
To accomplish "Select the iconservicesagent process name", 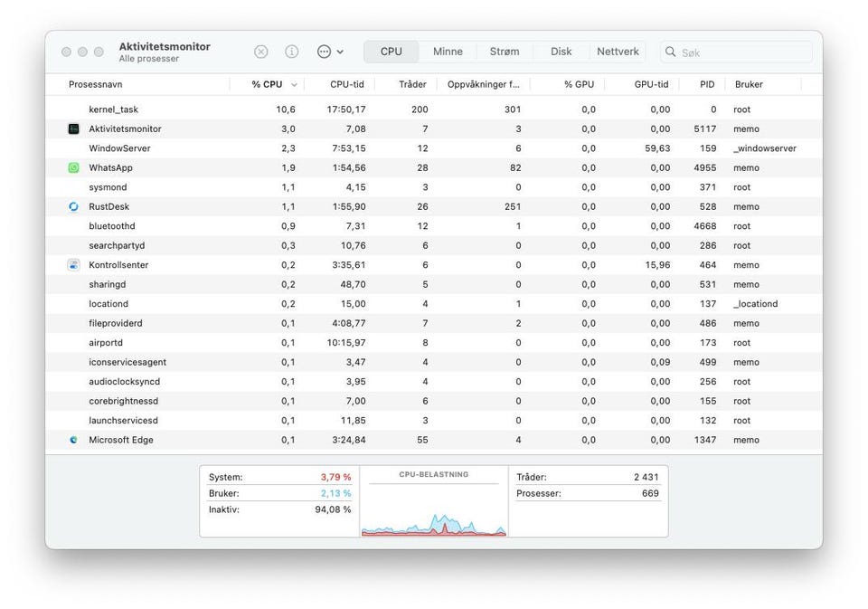I will point(127,361).
